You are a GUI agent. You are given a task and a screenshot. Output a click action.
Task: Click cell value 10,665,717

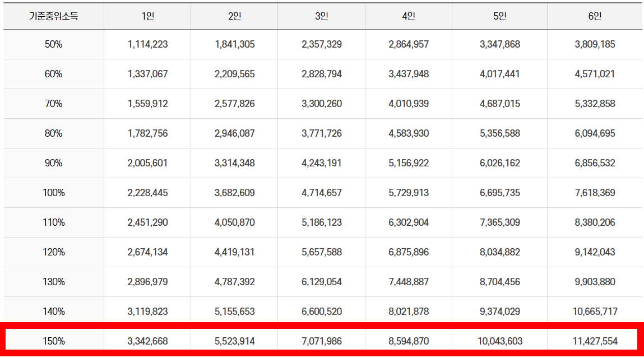(x=595, y=311)
